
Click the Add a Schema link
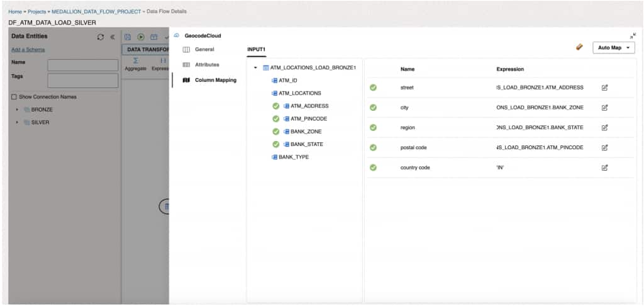(28, 50)
